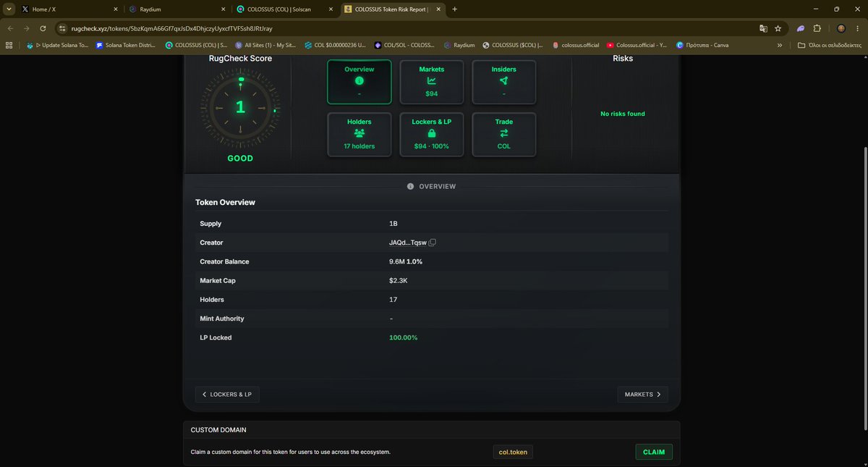868x467 pixels.
Task: Copy creator address JAQd...Tqsw using copy icon
Action: [x=433, y=243]
